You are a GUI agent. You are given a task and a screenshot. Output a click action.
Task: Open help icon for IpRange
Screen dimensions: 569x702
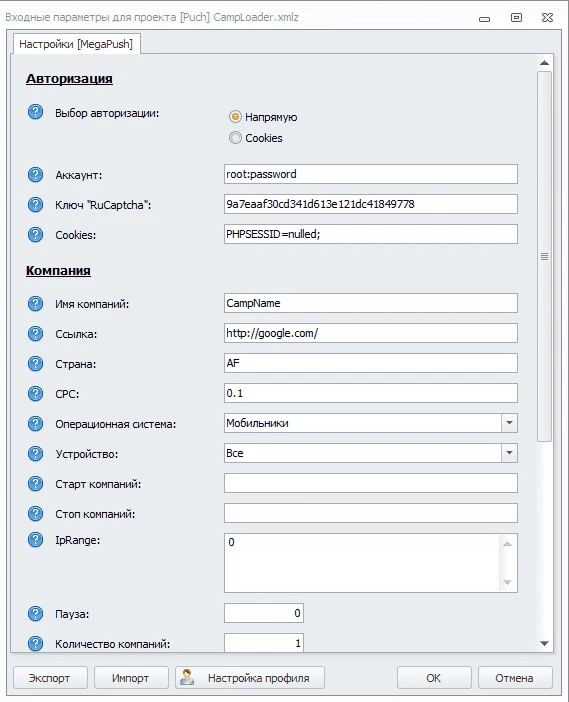click(35, 540)
